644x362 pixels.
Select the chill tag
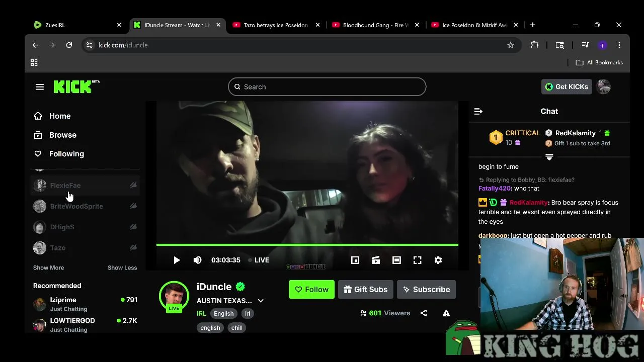click(237, 328)
